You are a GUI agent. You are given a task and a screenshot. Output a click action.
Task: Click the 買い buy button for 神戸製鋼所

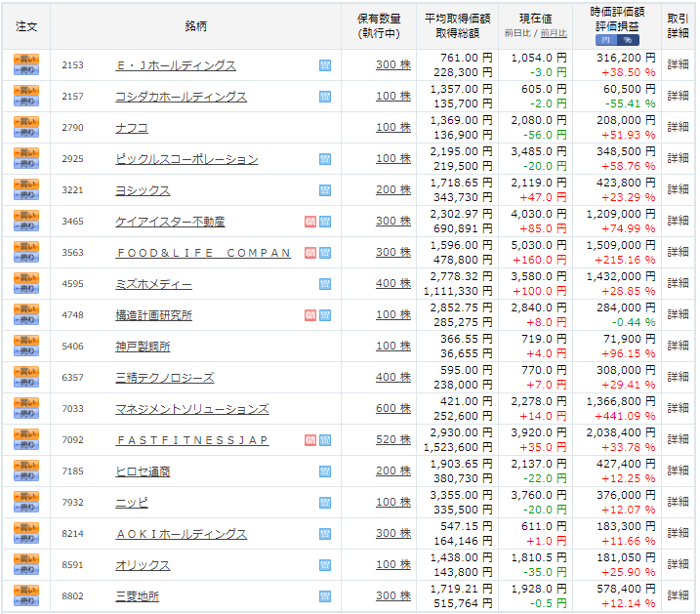coord(26,341)
